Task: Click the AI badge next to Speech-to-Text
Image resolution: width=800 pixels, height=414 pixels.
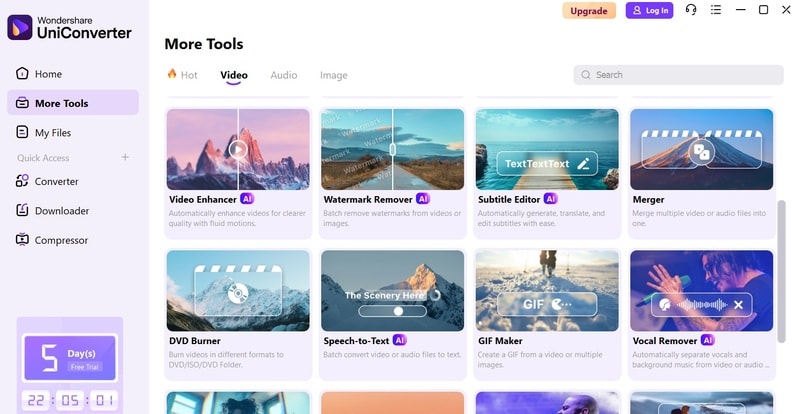Action: click(399, 340)
